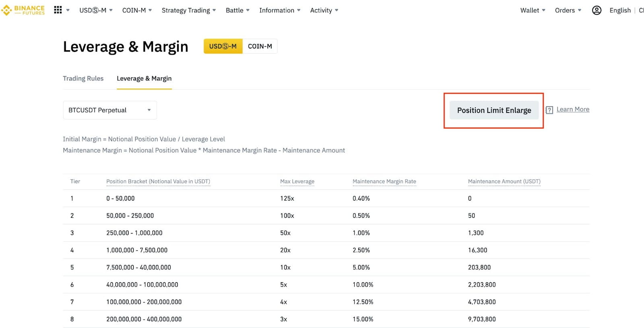This screenshot has width=644, height=328.
Task: Click the 50x max leverage cell
Action: [x=285, y=233]
